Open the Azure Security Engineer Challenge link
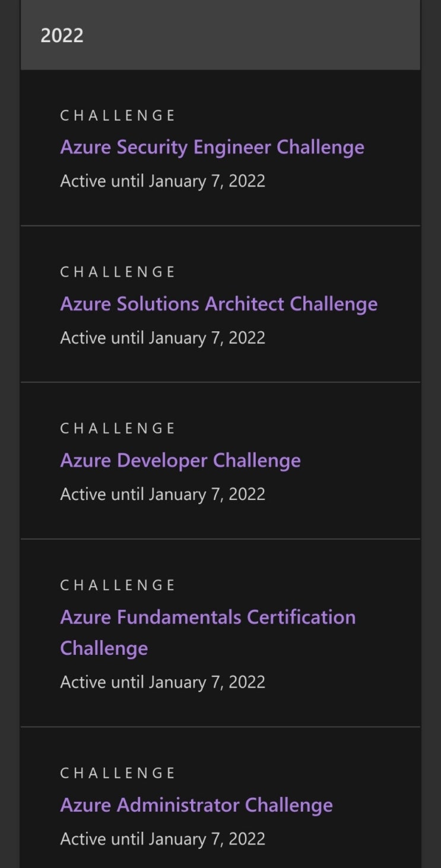This screenshot has height=868, width=441. click(x=212, y=147)
